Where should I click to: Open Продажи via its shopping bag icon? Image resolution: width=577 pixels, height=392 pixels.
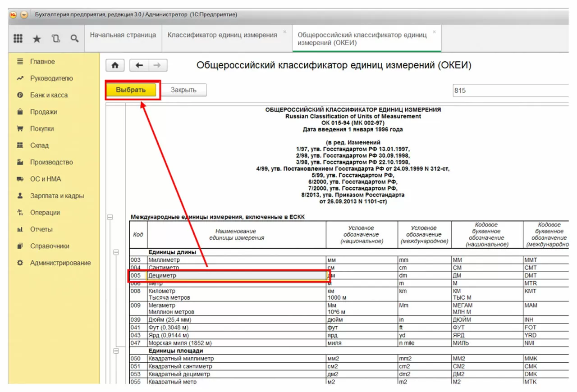click(x=20, y=112)
